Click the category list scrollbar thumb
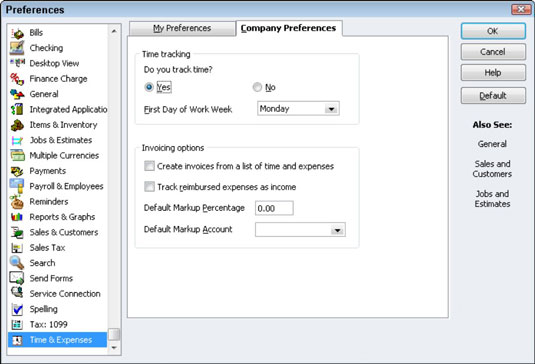The width and height of the screenshot is (535, 364). point(114,334)
